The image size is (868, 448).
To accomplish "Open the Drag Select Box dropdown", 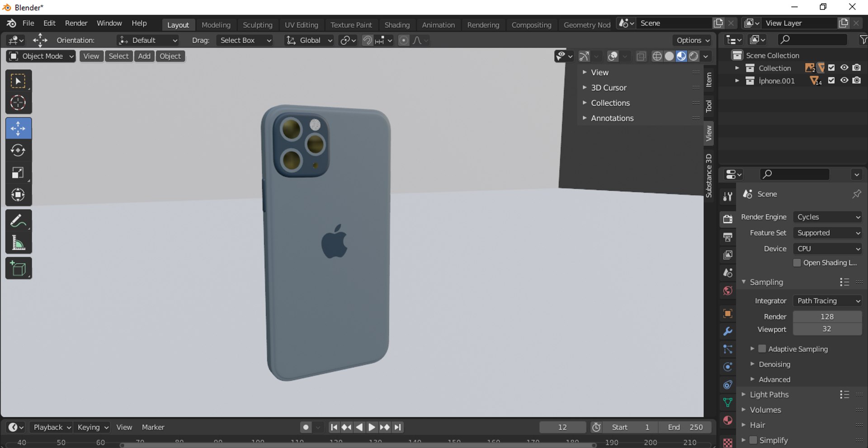I will pyautogui.click(x=245, y=40).
